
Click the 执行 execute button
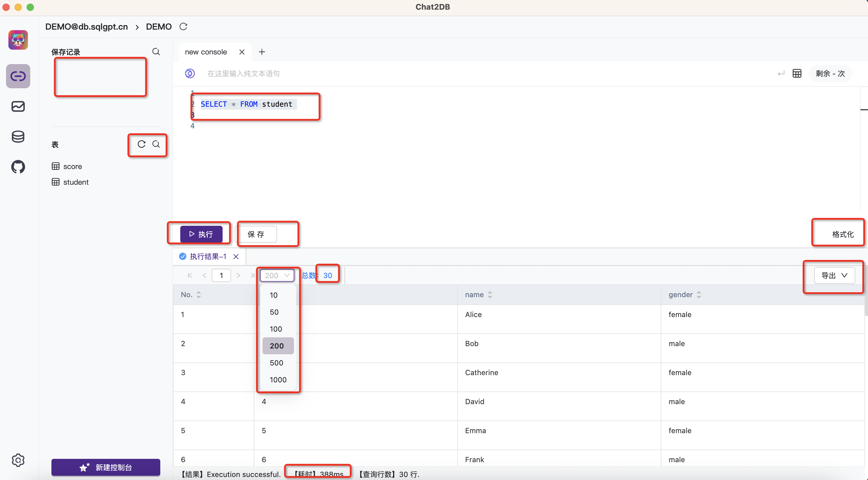[x=201, y=234]
